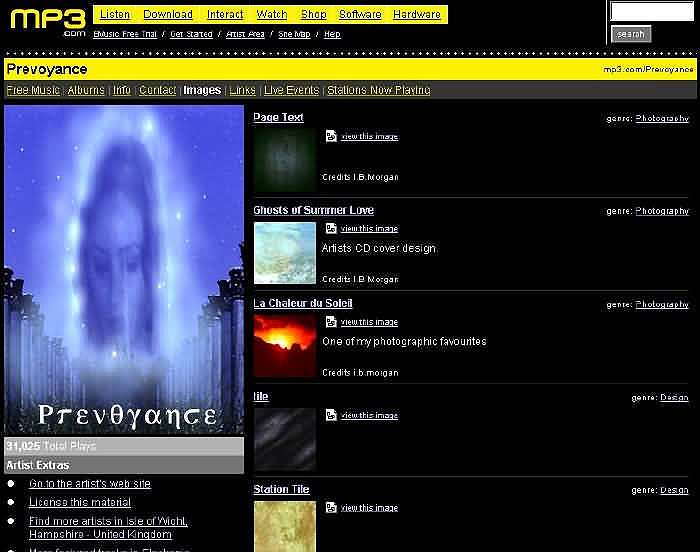Switch to the Live Events tab

292,90
